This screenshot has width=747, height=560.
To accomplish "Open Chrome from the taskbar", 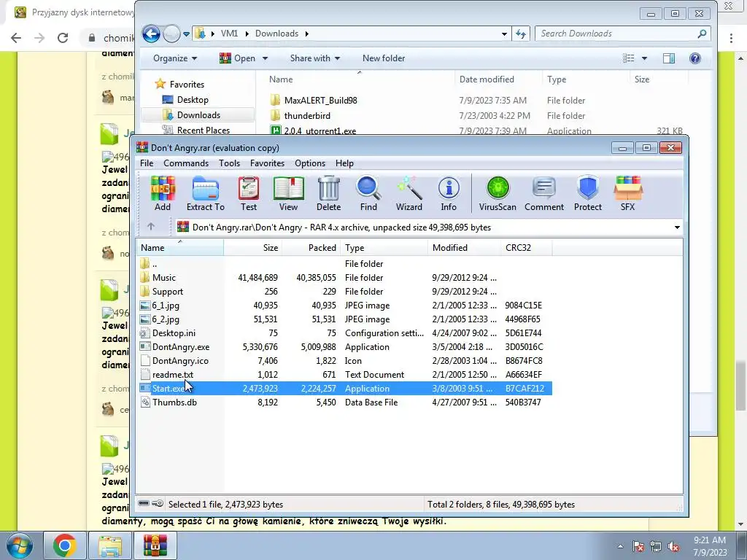I will tap(65, 545).
